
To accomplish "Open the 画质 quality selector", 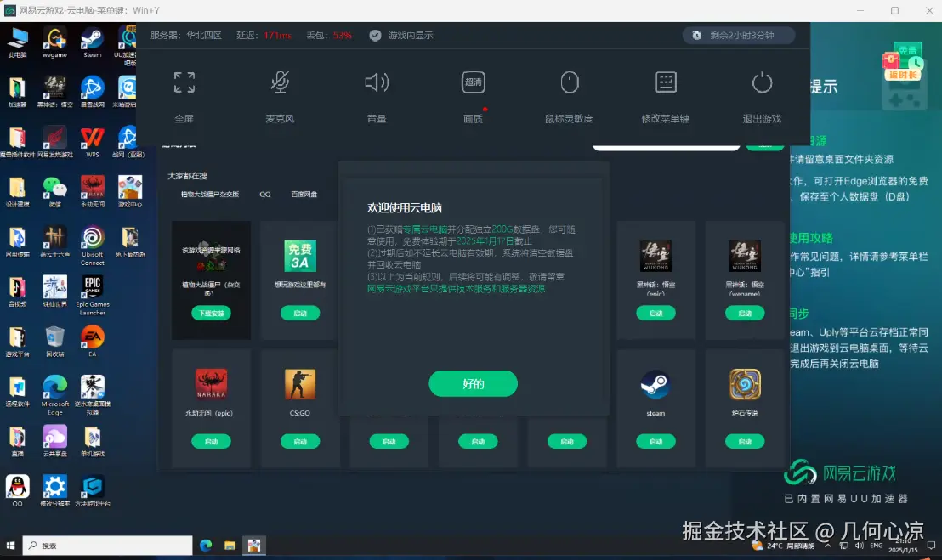I will (473, 82).
